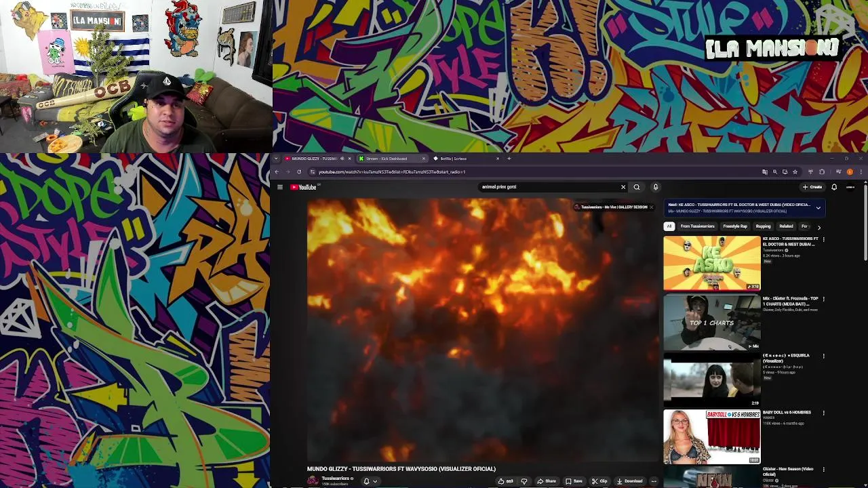
Task: Switch to the MUNDO GLIZZY YouTube tab
Action: [x=314, y=159]
